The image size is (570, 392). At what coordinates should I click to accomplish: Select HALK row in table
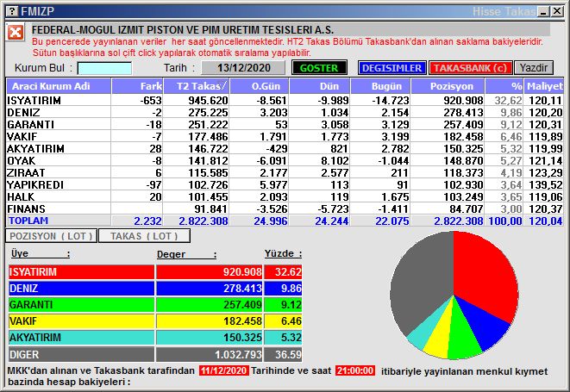pyautogui.click(x=285, y=196)
